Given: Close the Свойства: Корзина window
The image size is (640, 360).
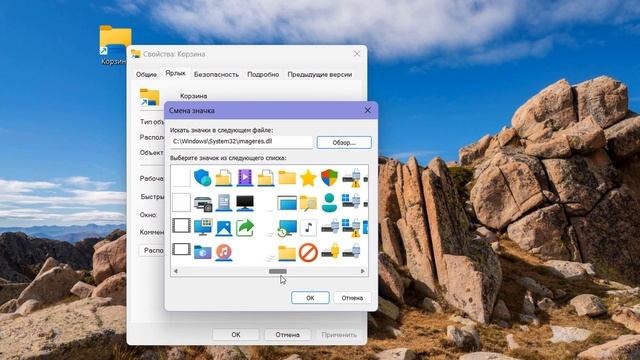Looking at the screenshot, I should (357, 54).
